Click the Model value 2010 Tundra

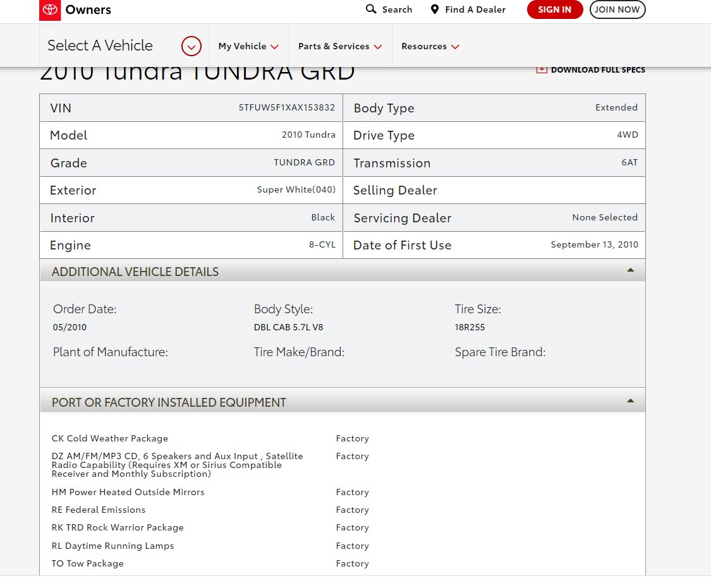[309, 135]
